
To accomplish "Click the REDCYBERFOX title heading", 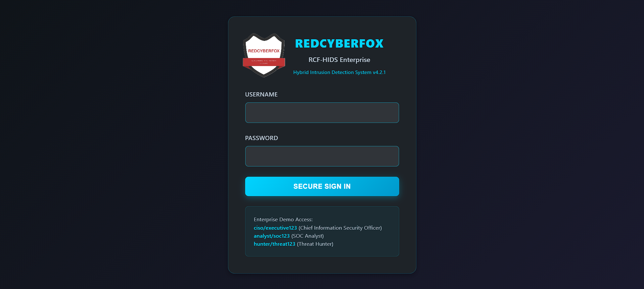I will pos(339,44).
